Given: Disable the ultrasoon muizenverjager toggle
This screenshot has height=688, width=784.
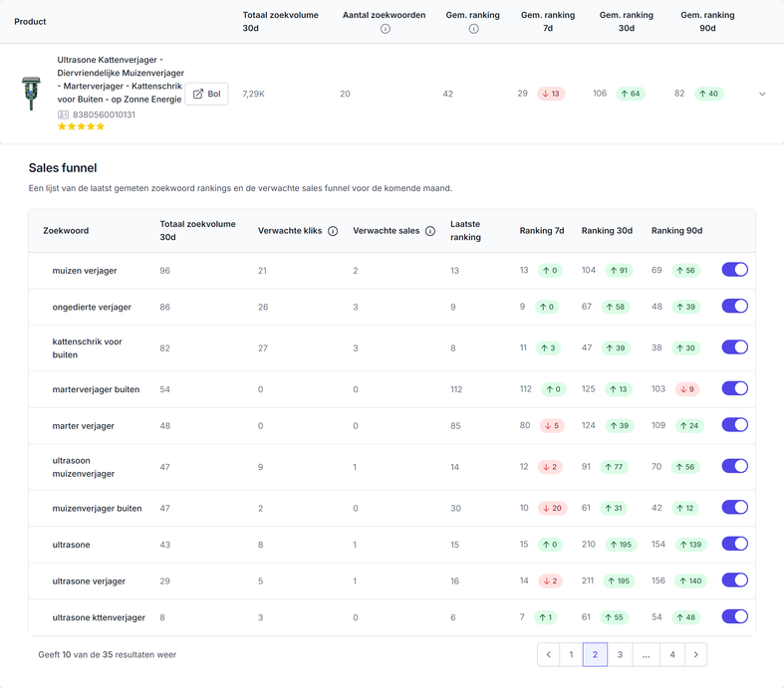Looking at the screenshot, I should [x=734, y=466].
